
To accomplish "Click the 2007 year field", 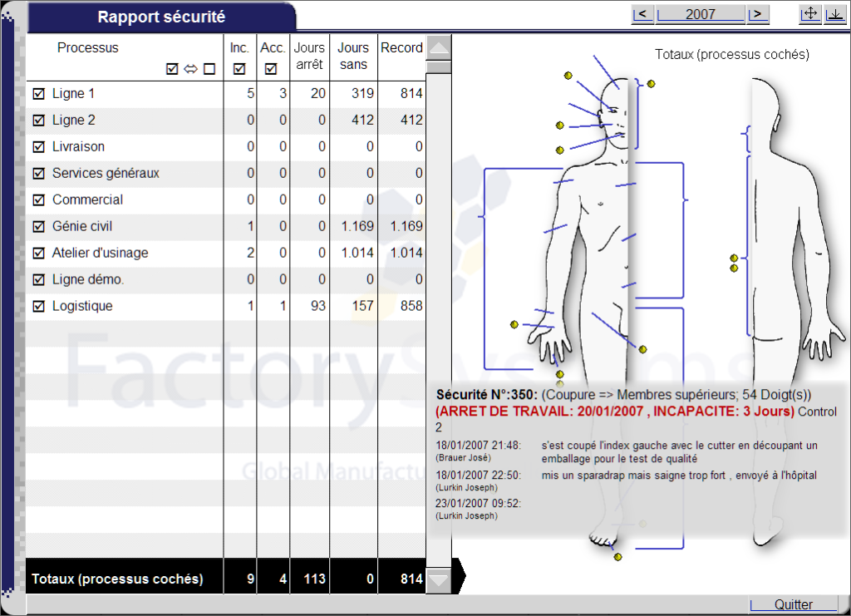I will pos(700,14).
